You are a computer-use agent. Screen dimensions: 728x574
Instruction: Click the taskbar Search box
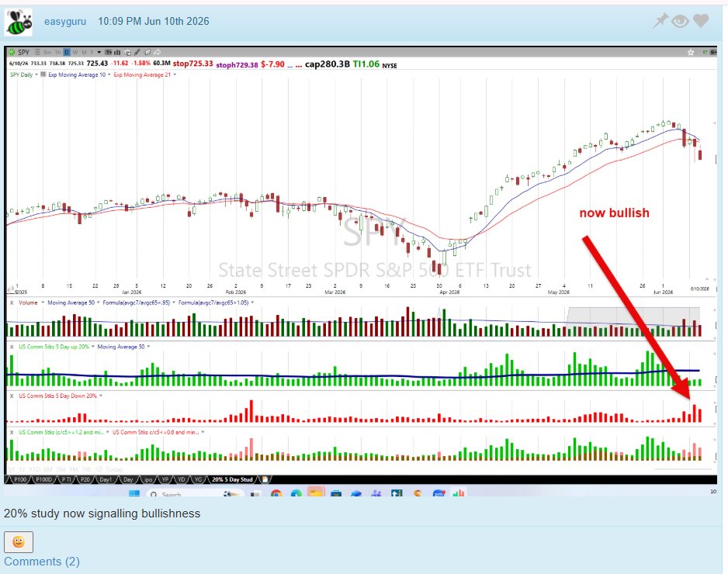(195, 494)
